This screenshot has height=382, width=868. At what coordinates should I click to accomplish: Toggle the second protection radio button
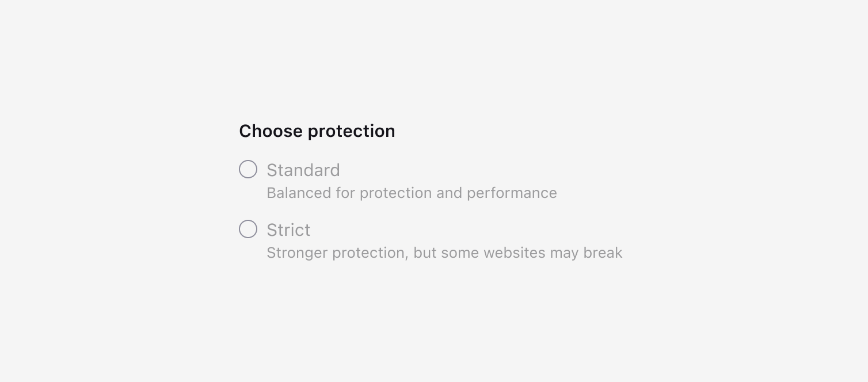point(248,229)
